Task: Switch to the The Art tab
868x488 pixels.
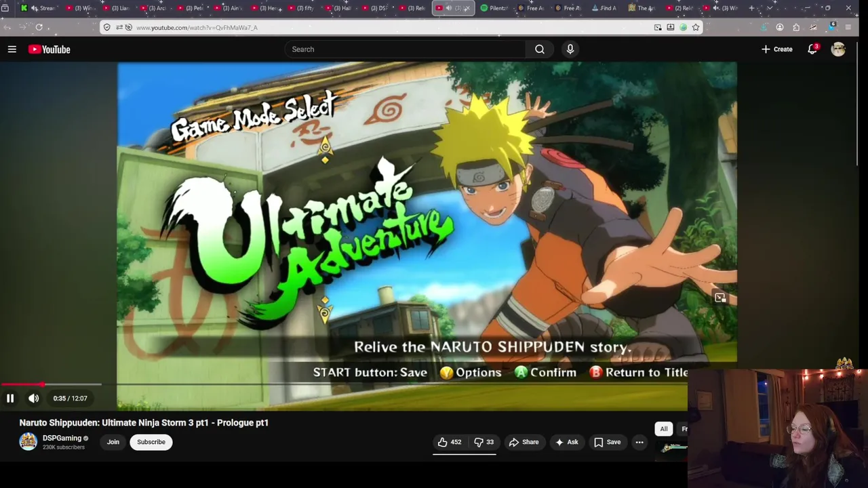Action: point(642,8)
